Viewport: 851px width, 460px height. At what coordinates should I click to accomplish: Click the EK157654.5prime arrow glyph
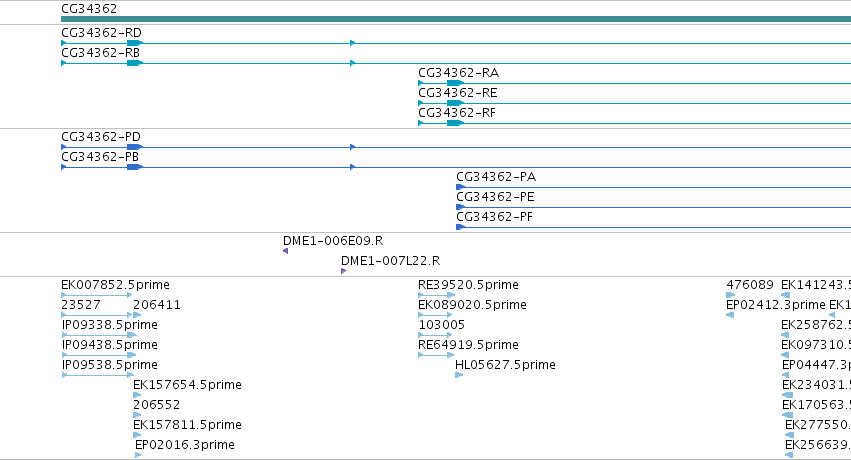(x=137, y=395)
